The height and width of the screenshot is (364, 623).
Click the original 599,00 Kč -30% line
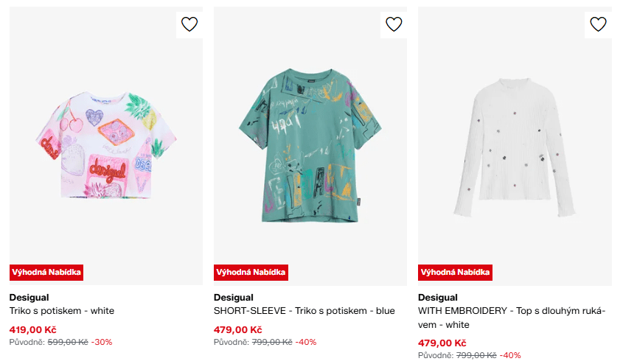61,342
